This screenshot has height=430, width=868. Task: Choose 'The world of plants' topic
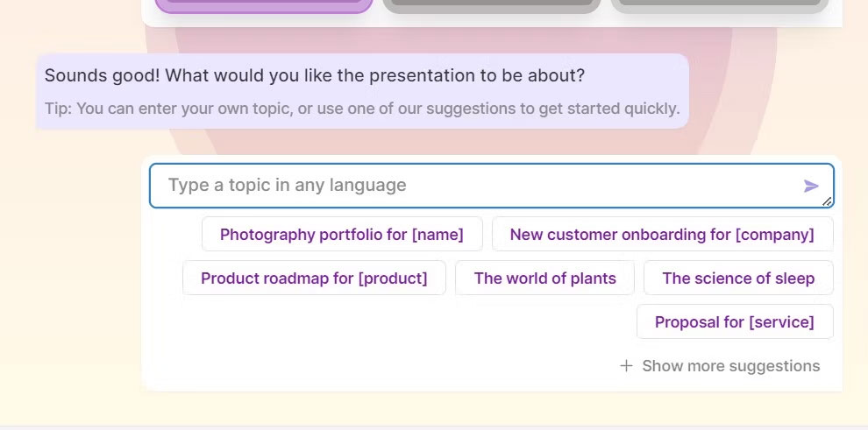click(x=544, y=278)
